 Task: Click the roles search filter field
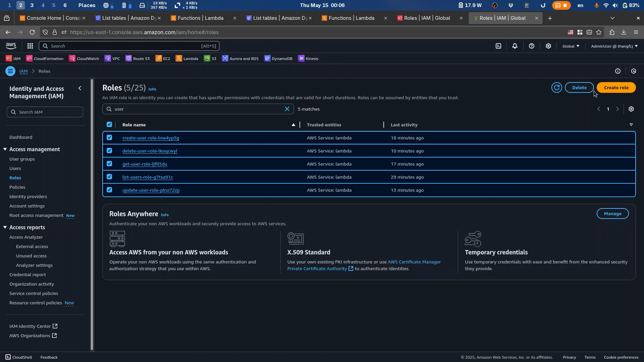pyautogui.click(x=198, y=109)
